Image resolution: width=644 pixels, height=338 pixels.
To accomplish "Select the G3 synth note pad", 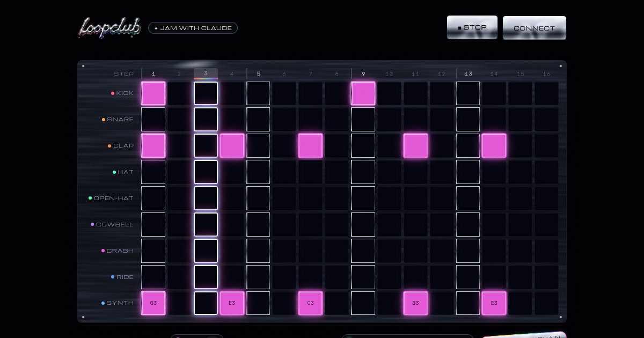I will [153, 303].
